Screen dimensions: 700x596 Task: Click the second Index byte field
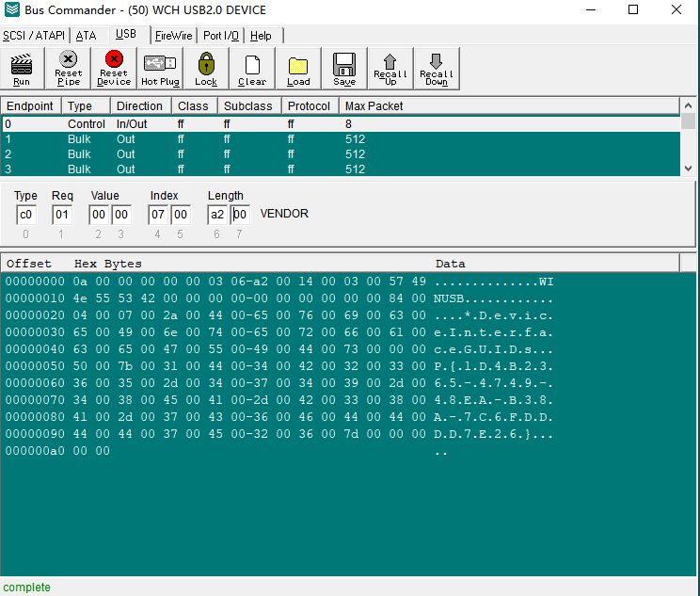(181, 215)
